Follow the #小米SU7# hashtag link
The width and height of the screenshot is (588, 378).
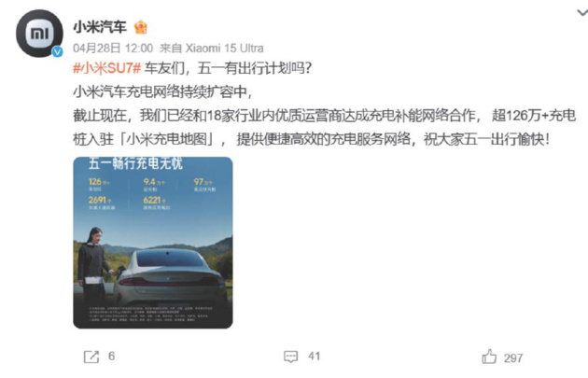click(107, 68)
